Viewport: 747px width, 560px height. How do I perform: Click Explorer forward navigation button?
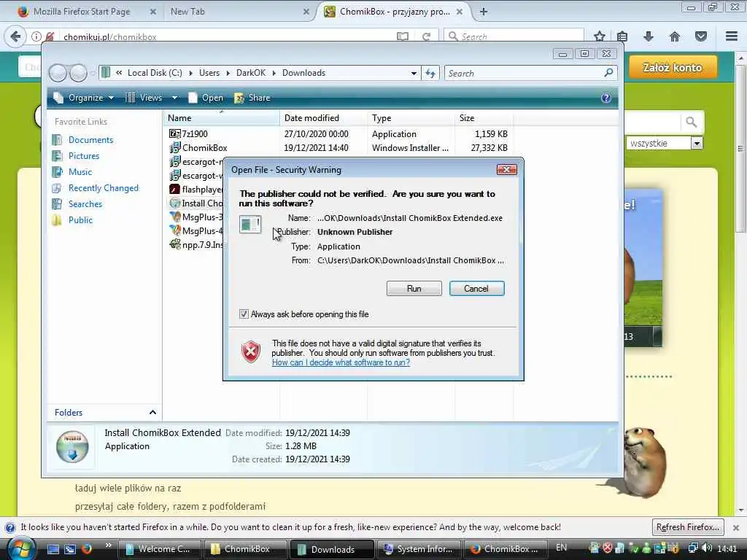click(x=78, y=74)
